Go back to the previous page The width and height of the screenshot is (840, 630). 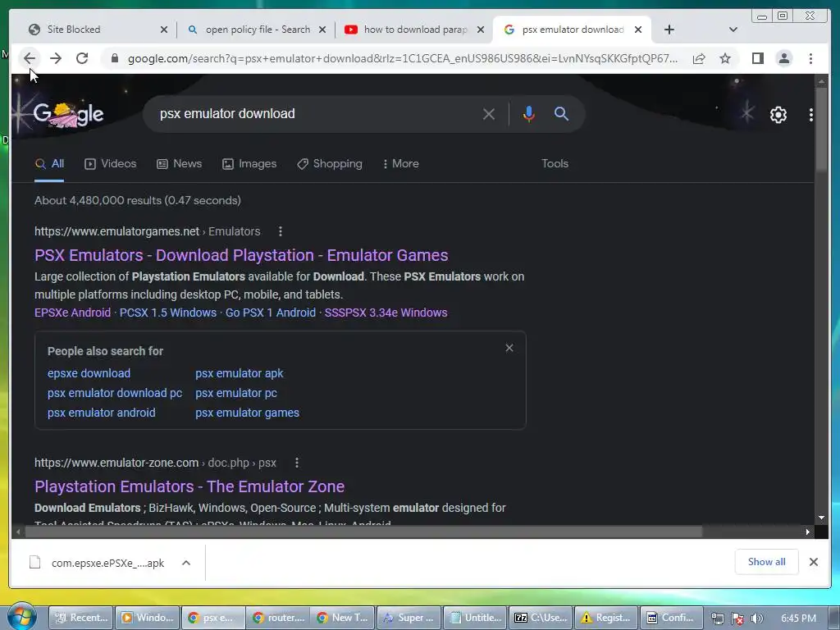click(30, 58)
